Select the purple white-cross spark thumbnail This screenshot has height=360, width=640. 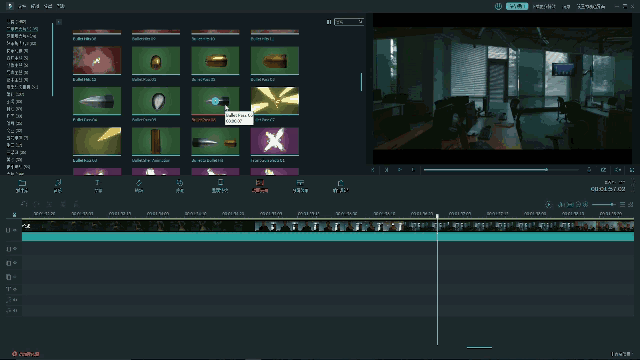[275, 141]
